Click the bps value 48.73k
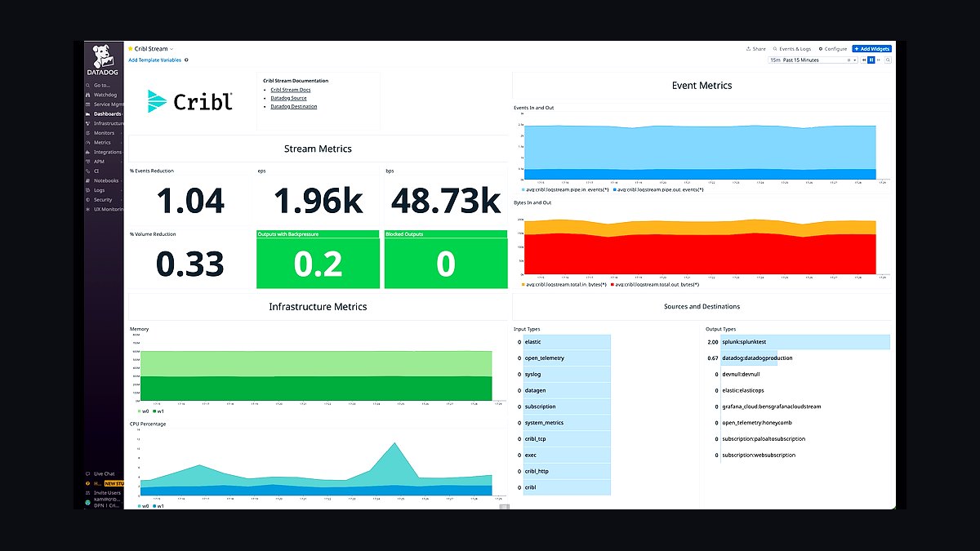 (446, 201)
